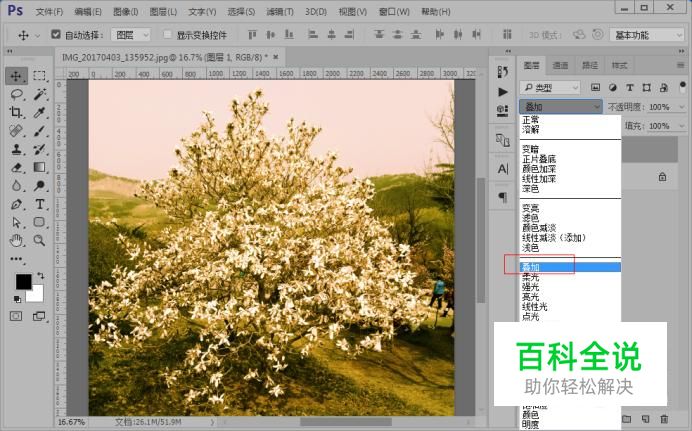692x431 pixels.
Task: Open the Paragraph panel icon
Action: pyautogui.click(x=502, y=197)
